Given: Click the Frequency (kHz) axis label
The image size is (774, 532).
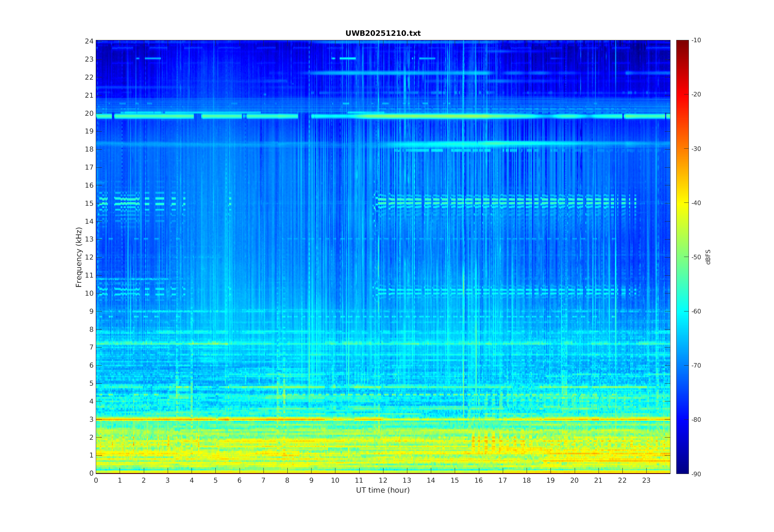Looking at the screenshot, I should (x=79, y=257).
